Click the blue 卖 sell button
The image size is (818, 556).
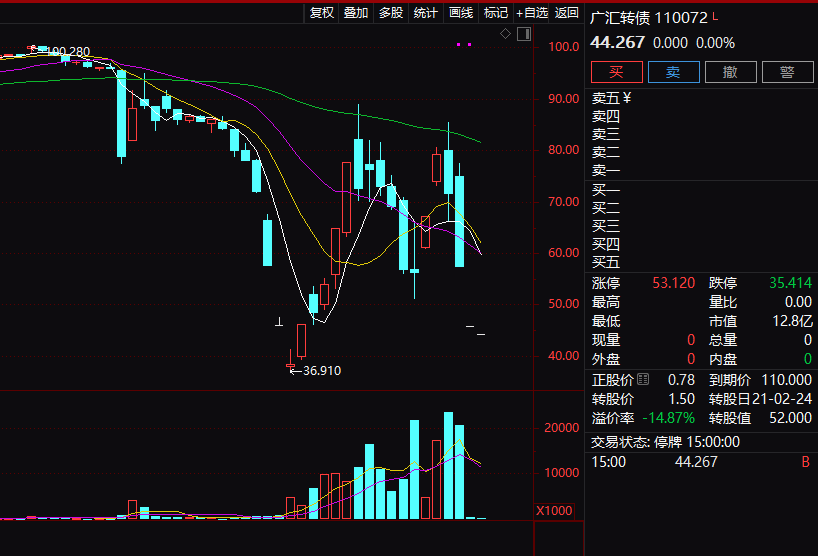pos(673,72)
